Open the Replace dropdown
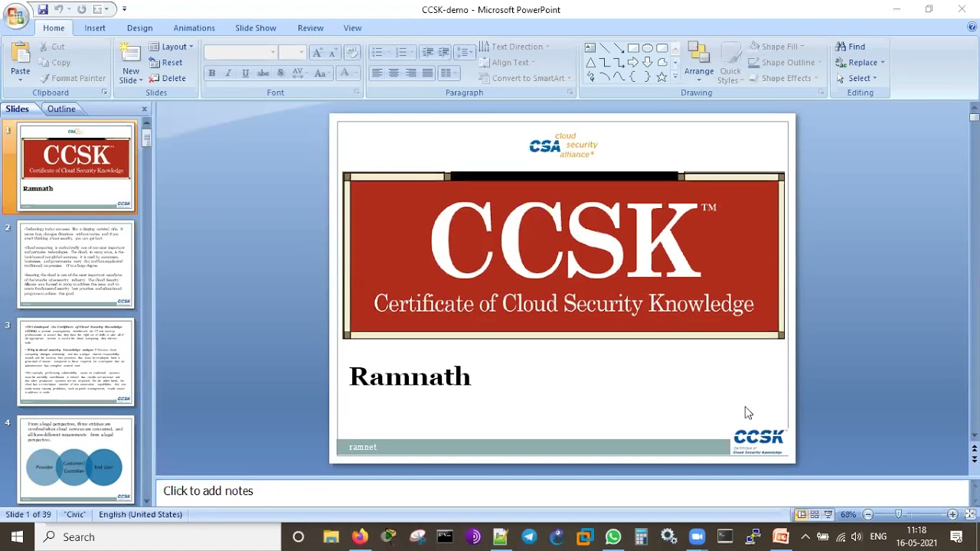980x551 pixels. [861, 63]
